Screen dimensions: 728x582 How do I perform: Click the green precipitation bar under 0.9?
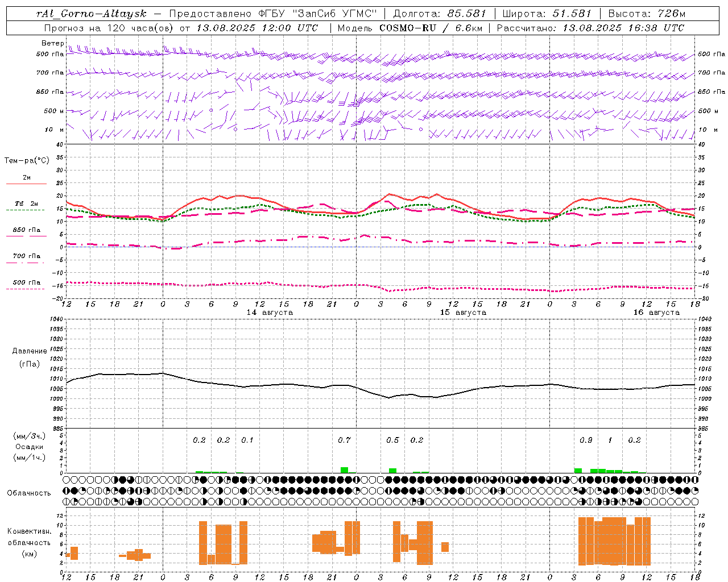coord(578,471)
